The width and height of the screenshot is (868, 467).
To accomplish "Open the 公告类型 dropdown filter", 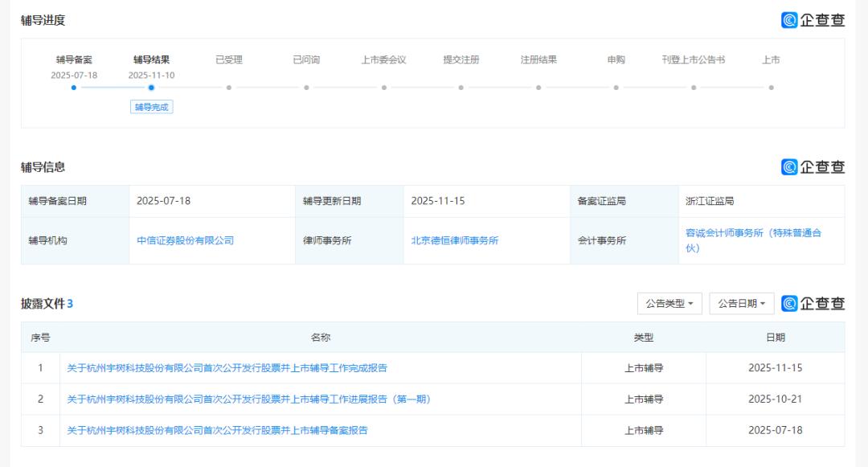I will tap(669, 303).
